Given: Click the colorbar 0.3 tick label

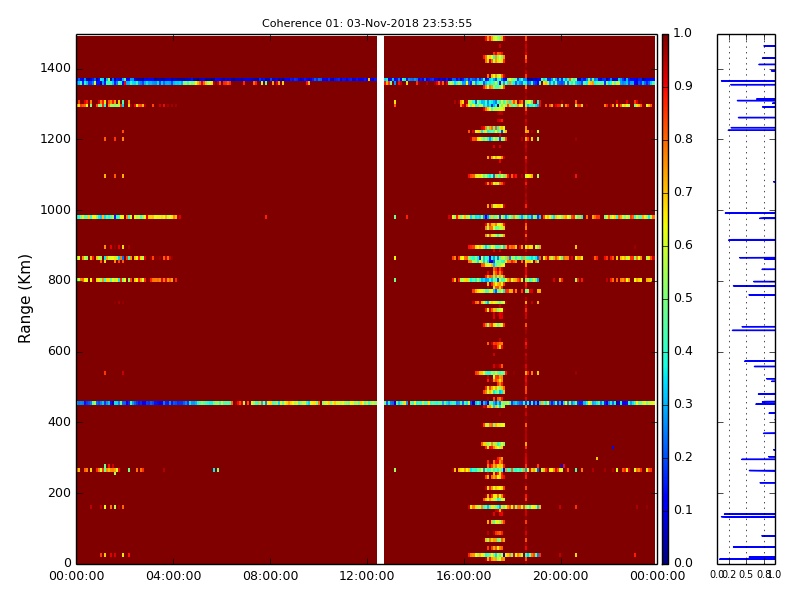Looking at the screenshot, I should pyautogui.click(x=683, y=404).
